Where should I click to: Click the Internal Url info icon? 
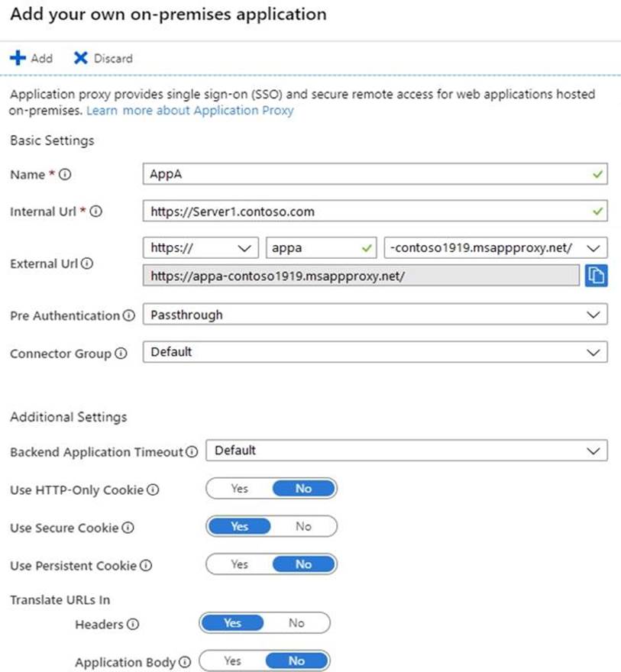click(x=95, y=212)
